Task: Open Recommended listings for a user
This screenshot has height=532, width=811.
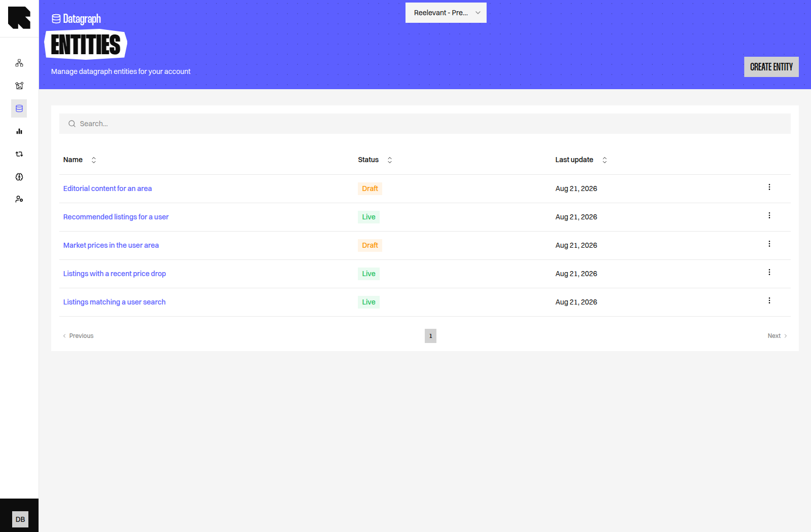Action: point(116,217)
